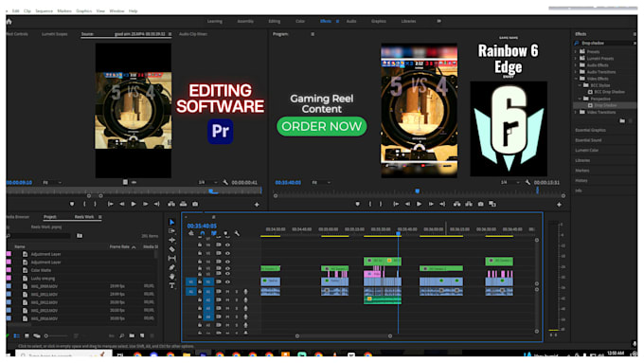Click Extract button in Program monitor

469,204
